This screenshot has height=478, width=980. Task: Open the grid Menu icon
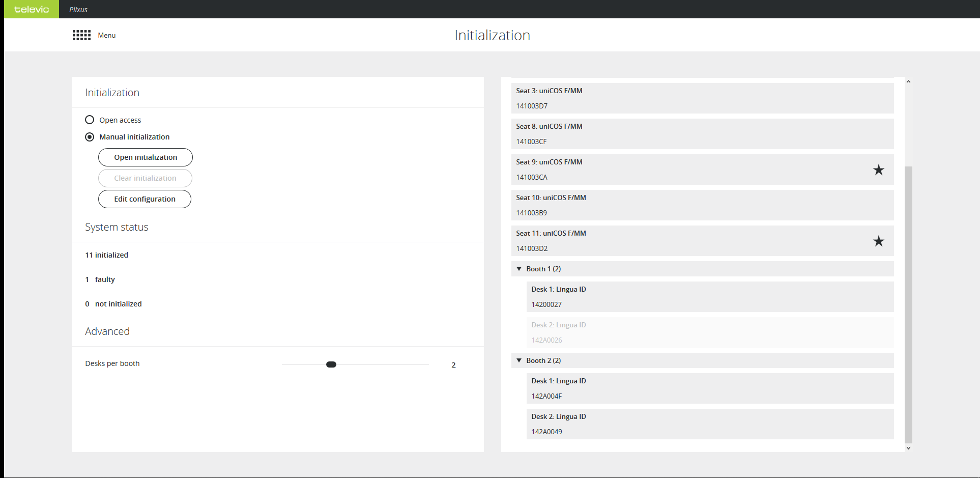click(x=81, y=35)
